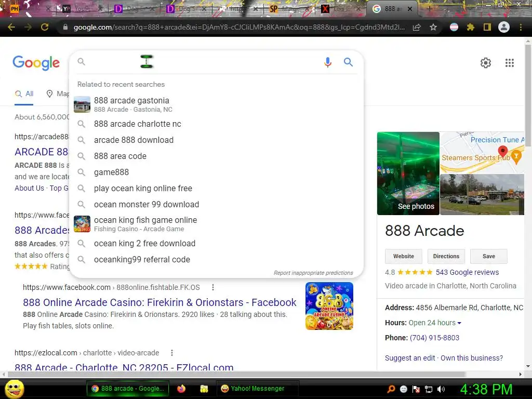This screenshot has height=399, width=532.
Task: Click the share page icon in address bar
Action: point(417,27)
